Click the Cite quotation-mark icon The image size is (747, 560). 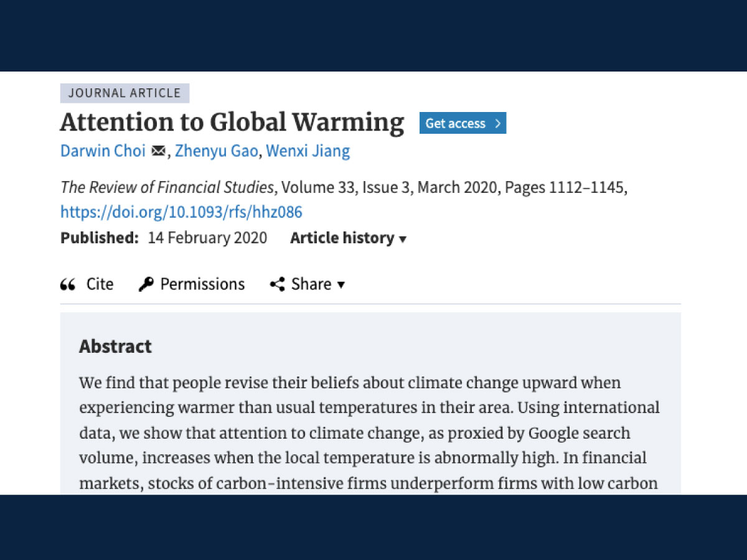pyautogui.click(x=67, y=285)
